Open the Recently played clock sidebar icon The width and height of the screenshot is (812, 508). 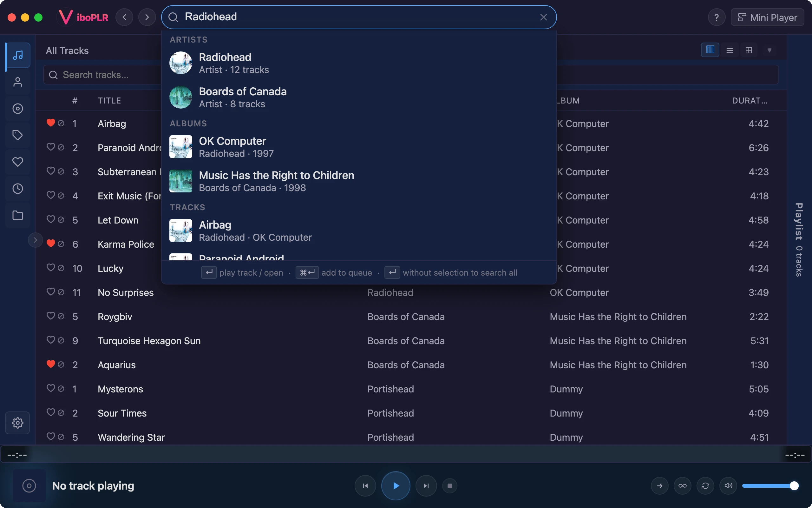18,189
